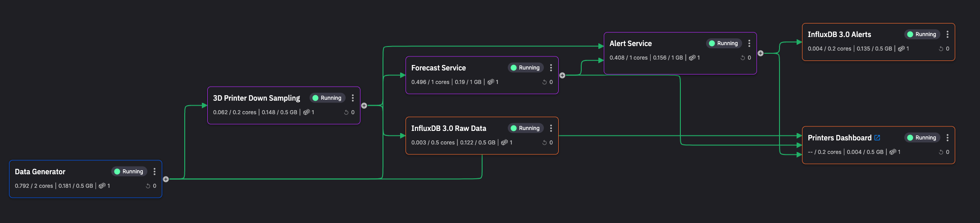Image resolution: width=980 pixels, height=223 pixels.
Task: Click 3D Printer Down Sampling output plus connector
Action: tap(364, 106)
